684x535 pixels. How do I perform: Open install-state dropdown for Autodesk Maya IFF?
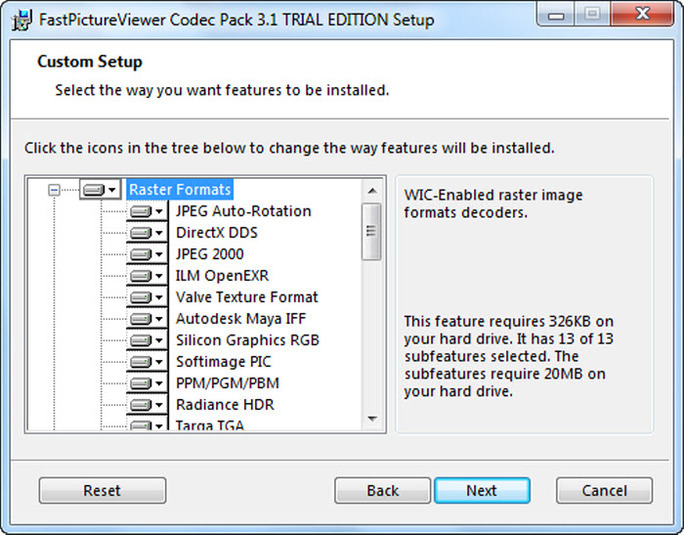coord(147,319)
